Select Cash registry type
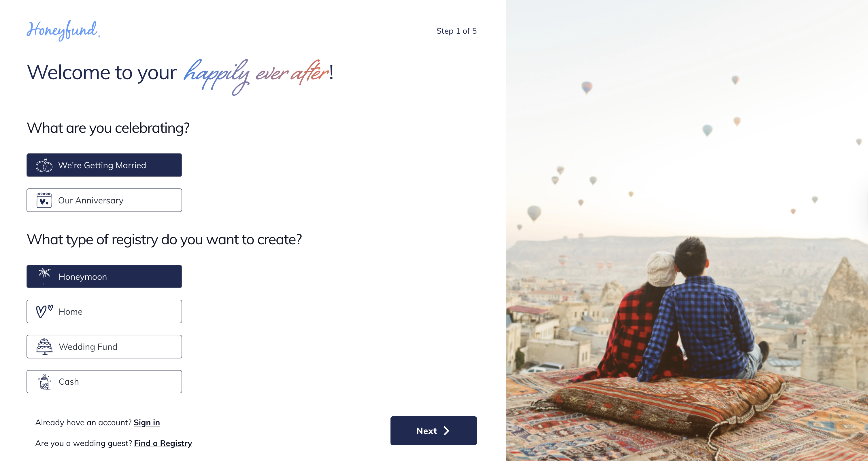 (104, 381)
